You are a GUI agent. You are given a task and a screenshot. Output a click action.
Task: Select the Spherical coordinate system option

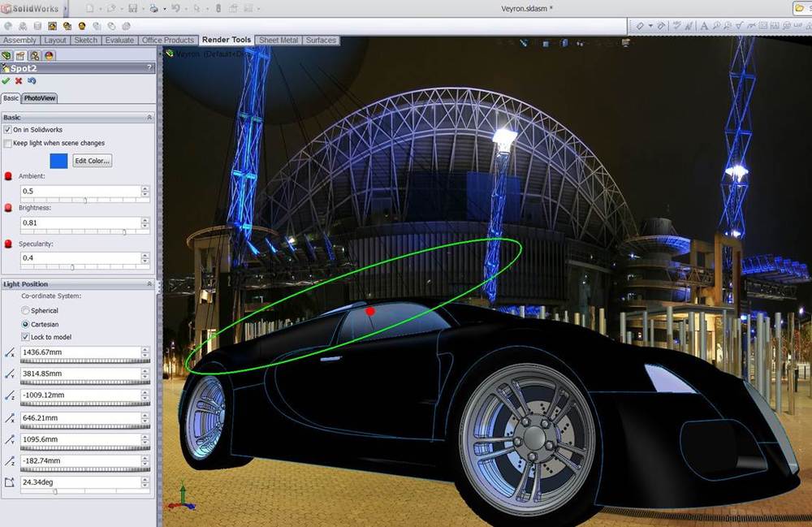25,310
